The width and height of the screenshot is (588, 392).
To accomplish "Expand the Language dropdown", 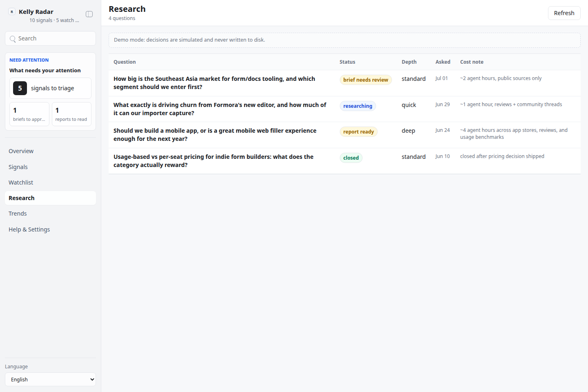I will pos(50,379).
